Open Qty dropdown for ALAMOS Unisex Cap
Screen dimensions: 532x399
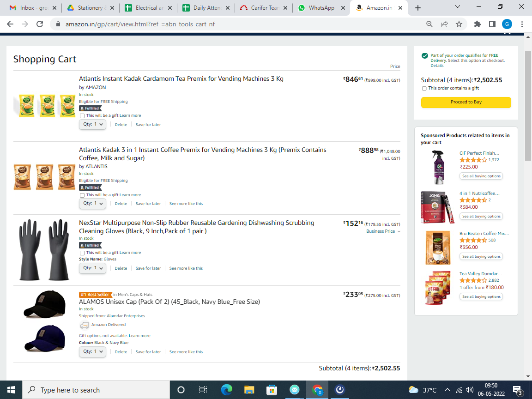click(x=93, y=352)
